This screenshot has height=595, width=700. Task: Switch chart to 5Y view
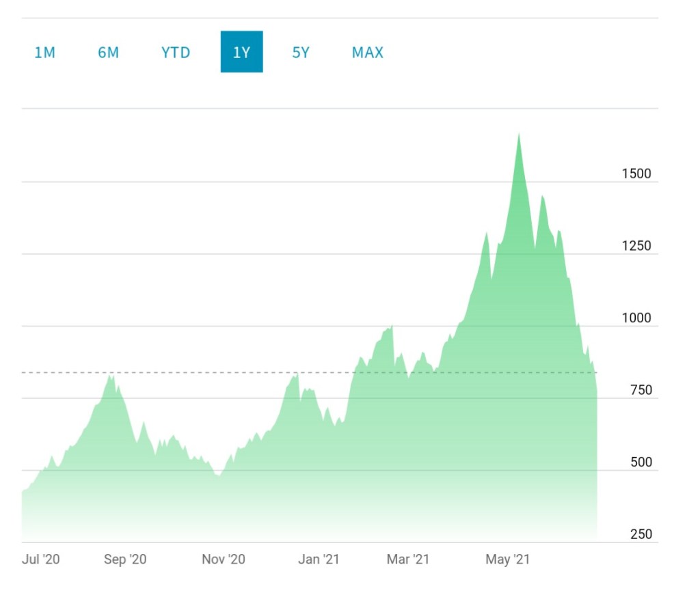301,53
